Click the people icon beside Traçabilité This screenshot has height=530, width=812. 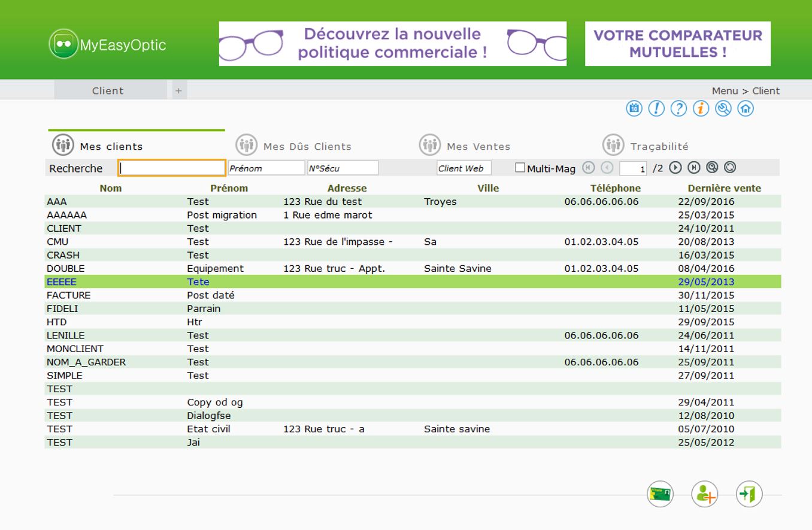pyautogui.click(x=613, y=145)
